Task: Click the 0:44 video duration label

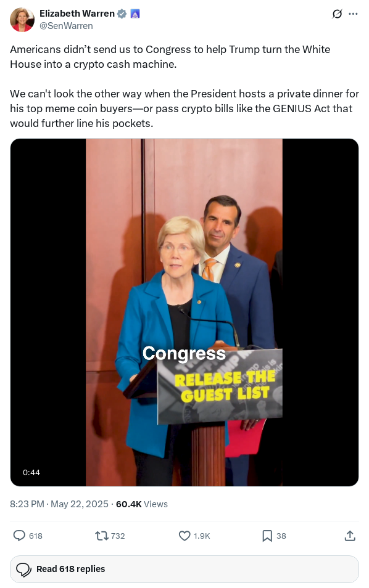Action: [31, 473]
